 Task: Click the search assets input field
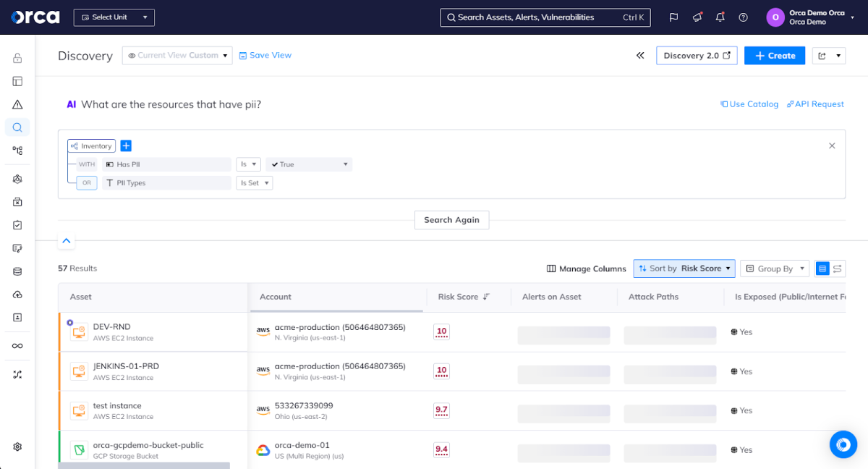(545, 17)
